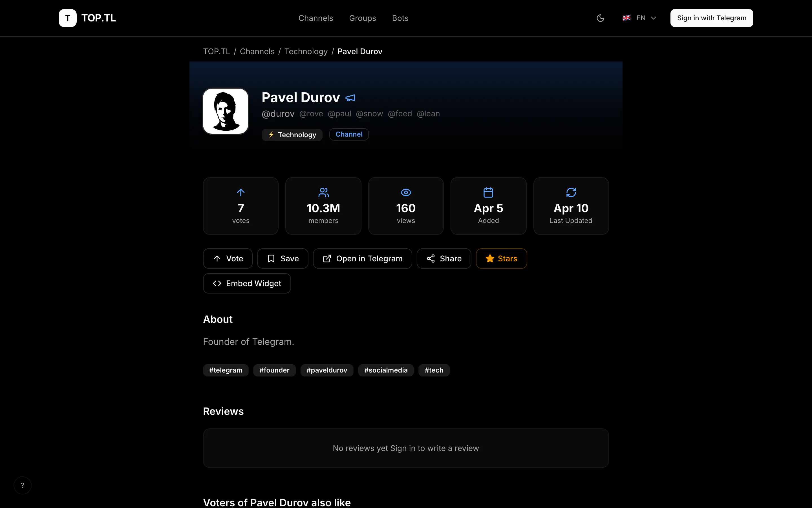Click the members people icon
Screen dimensions: 812x508
(x=323, y=192)
